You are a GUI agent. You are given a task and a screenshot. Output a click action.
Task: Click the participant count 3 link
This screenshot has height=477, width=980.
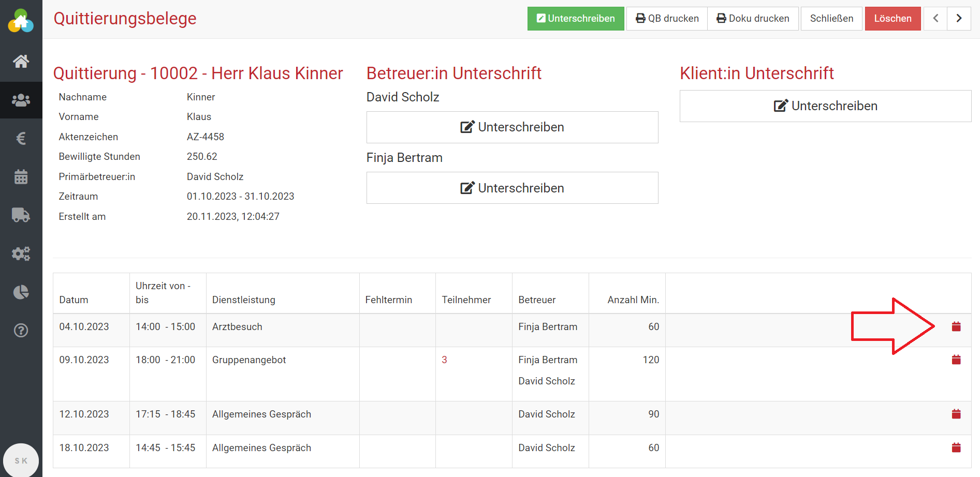tap(444, 360)
